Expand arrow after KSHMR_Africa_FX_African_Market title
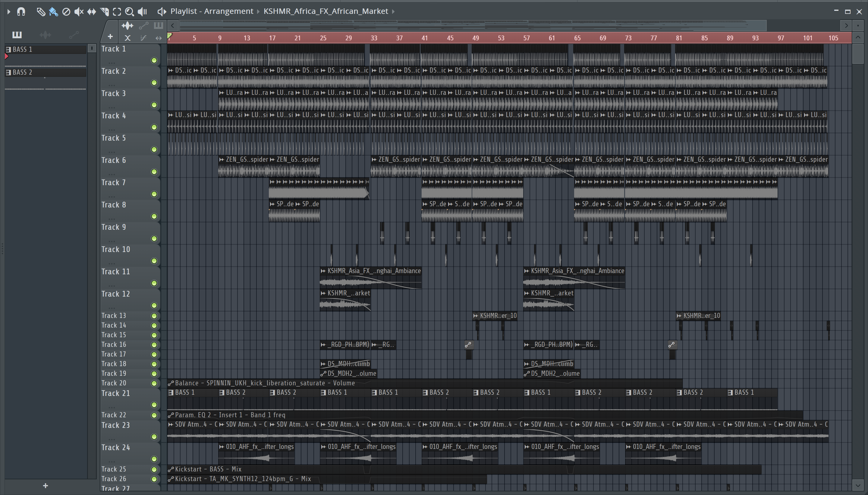Screen dimensions: 868x495 (393, 11)
